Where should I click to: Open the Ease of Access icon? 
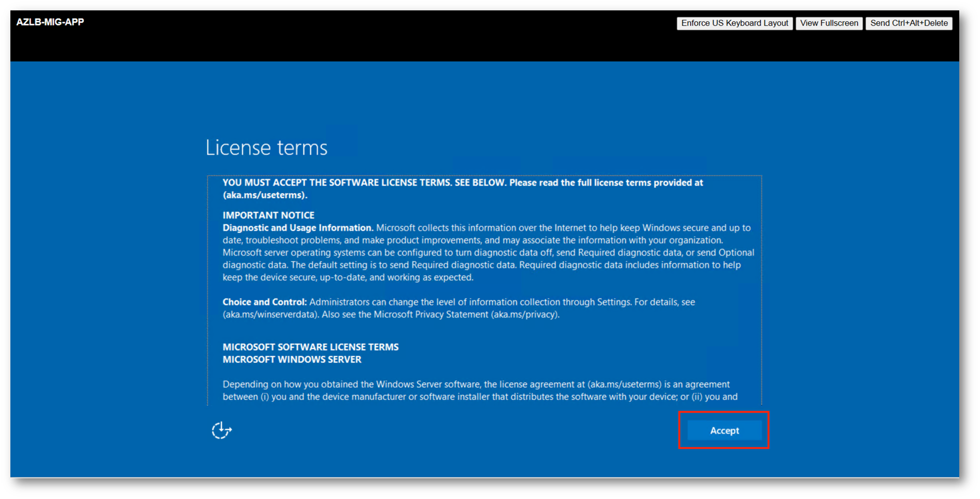coord(221,430)
